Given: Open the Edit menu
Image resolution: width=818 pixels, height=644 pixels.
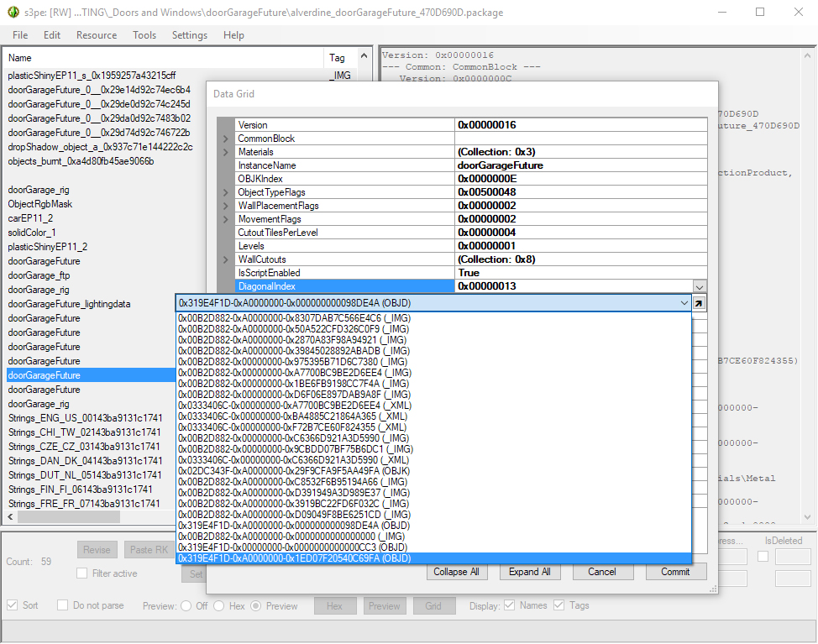Looking at the screenshot, I should 51,35.
